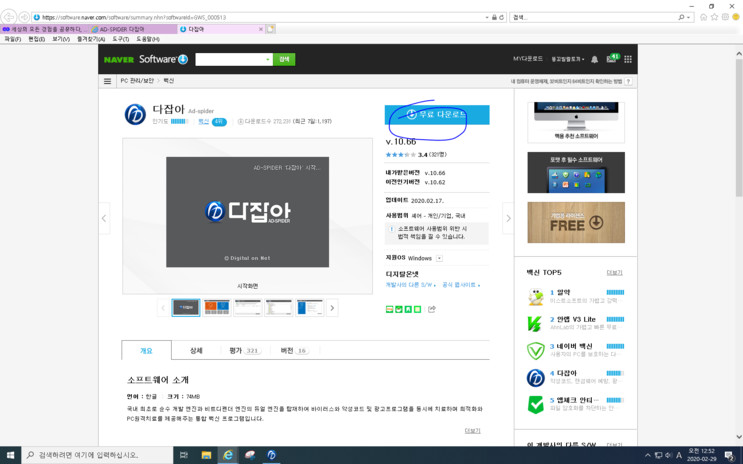Open 보기(V) menu

(x=61, y=39)
